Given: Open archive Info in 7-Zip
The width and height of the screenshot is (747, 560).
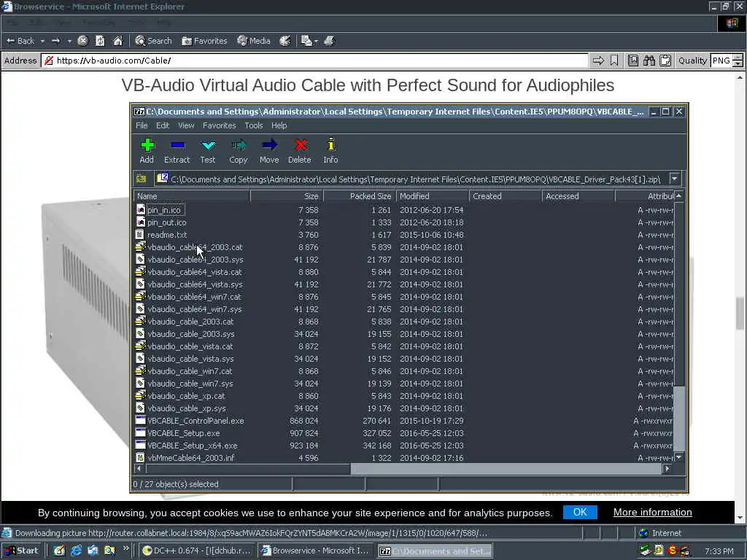Looking at the screenshot, I should pyautogui.click(x=330, y=150).
